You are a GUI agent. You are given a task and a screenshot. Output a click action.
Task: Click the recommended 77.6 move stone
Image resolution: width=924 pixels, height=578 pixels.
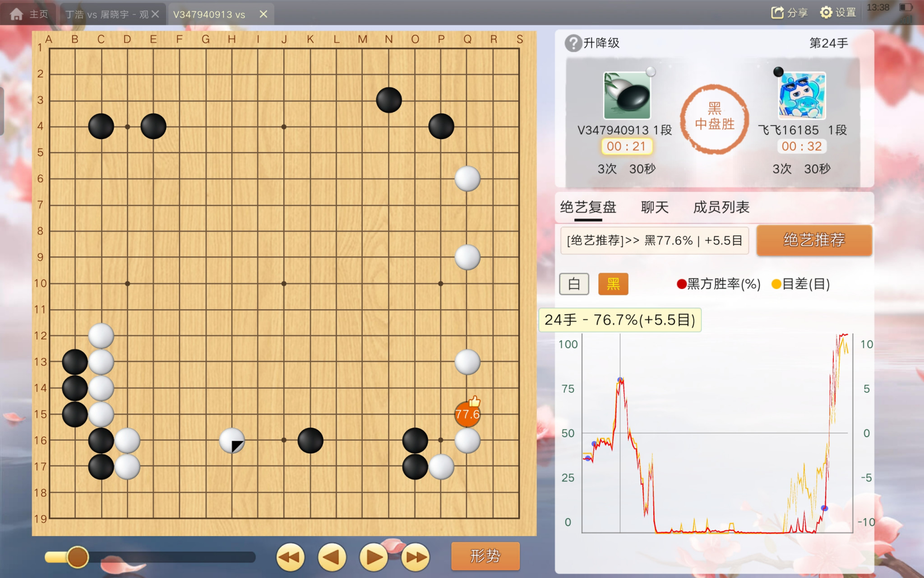[x=467, y=414]
